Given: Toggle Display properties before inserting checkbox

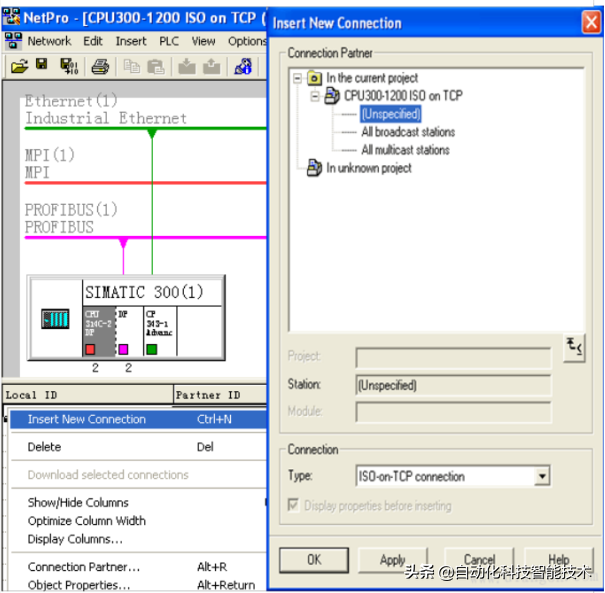Looking at the screenshot, I should pos(294,506).
